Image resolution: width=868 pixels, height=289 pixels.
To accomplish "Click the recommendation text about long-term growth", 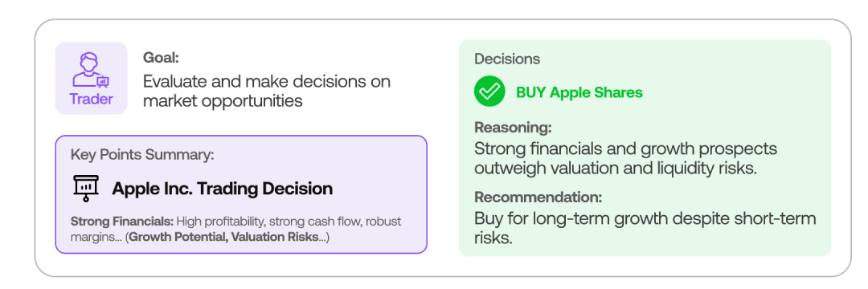I will click(x=645, y=227).
